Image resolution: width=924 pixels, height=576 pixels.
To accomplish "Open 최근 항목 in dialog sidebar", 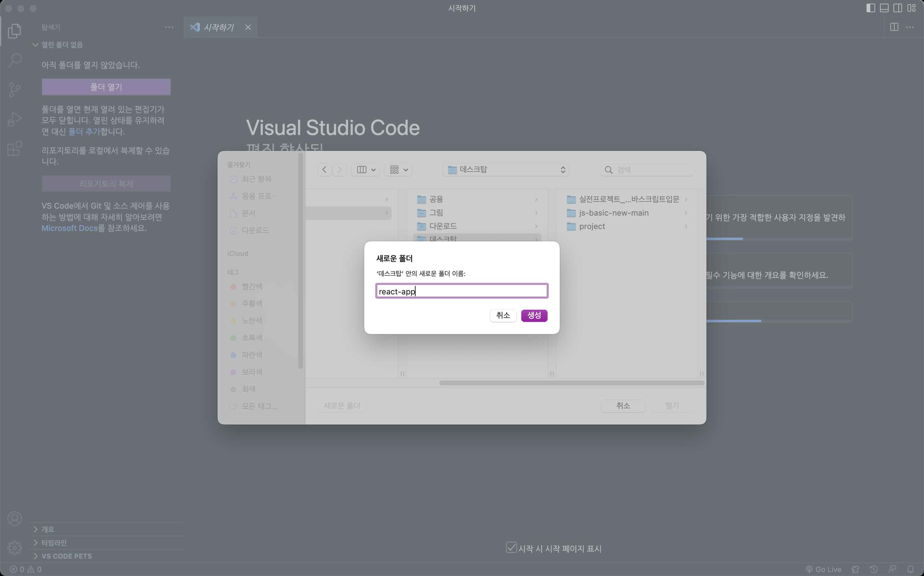I will 251,179.
